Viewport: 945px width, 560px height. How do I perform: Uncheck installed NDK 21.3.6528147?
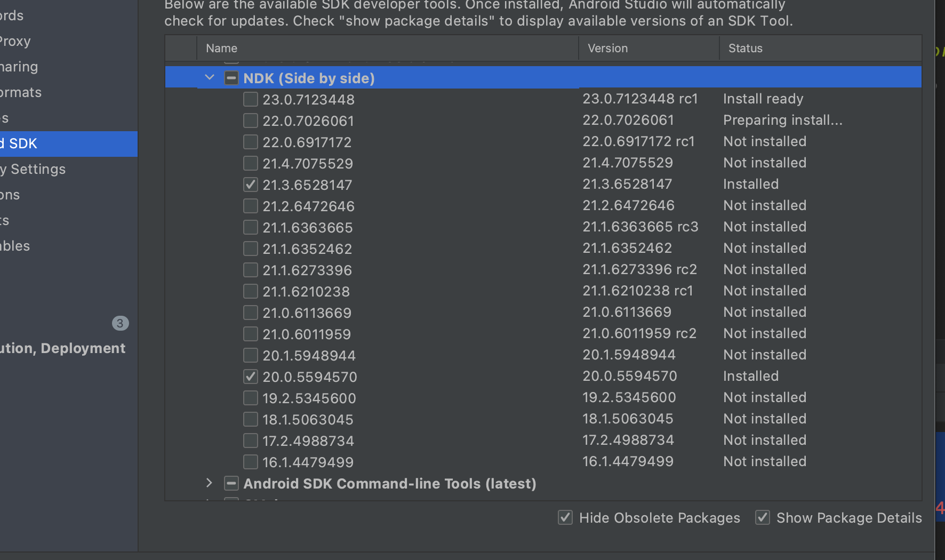[250, 184]
